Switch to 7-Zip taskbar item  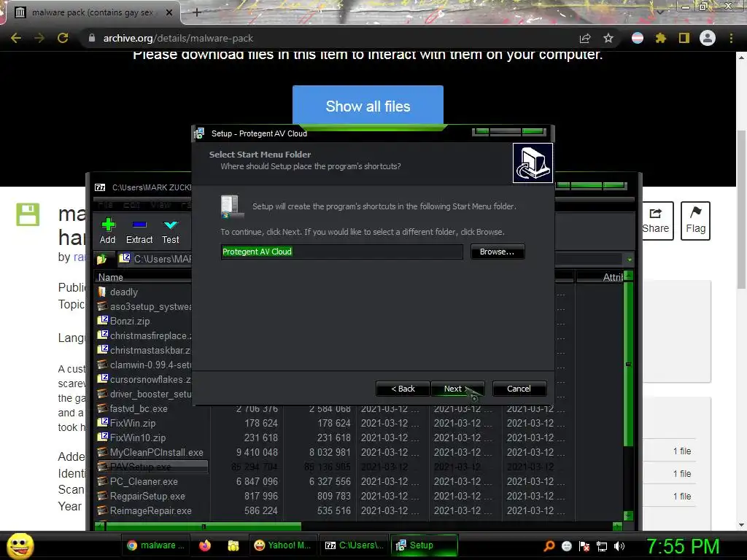coord(354,545)
